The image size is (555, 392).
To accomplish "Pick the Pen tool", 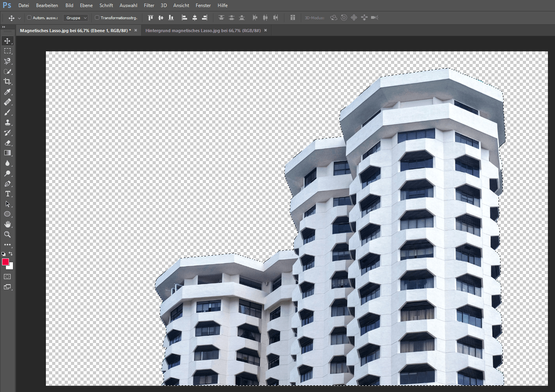I will pyautogui.click(x=7, y=183).
